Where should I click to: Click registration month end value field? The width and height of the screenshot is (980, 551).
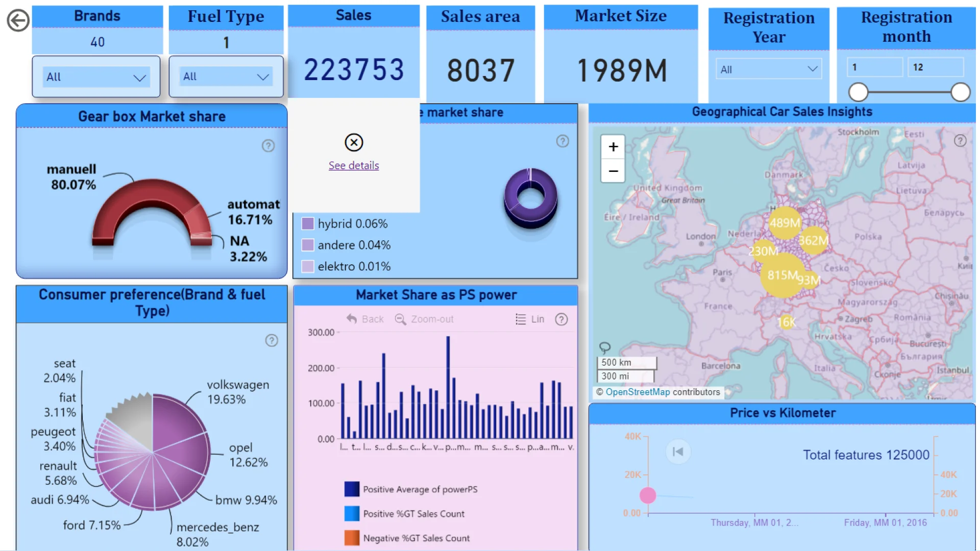coord(935,67)
